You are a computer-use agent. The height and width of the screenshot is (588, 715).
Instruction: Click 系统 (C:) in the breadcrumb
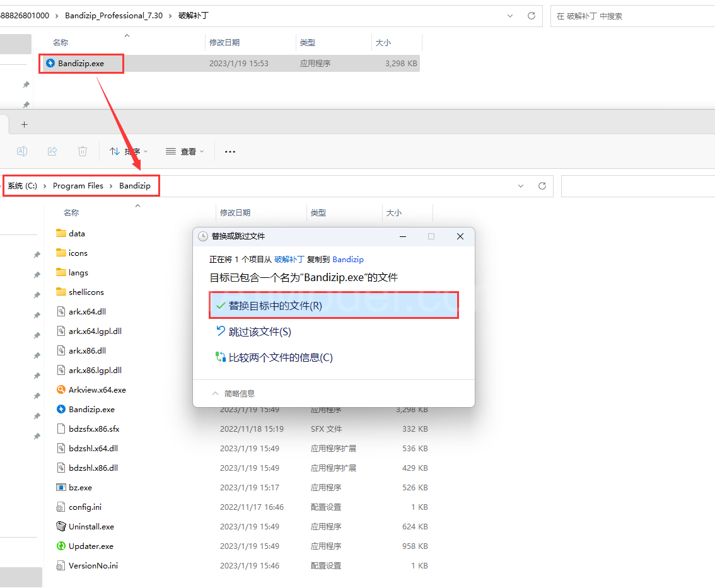point(22,186)
